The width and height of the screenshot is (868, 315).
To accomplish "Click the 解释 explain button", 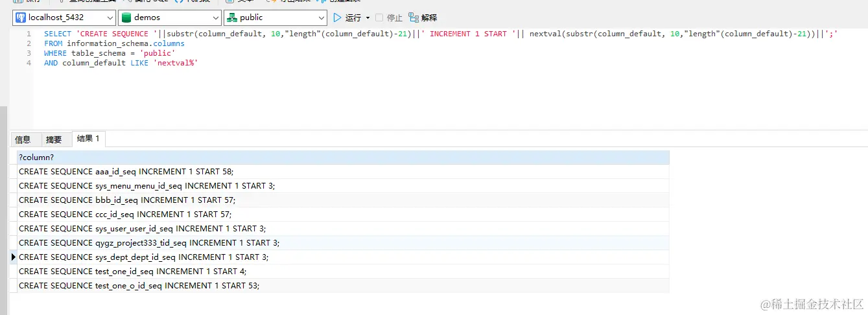I will click(x=423, y=17).
